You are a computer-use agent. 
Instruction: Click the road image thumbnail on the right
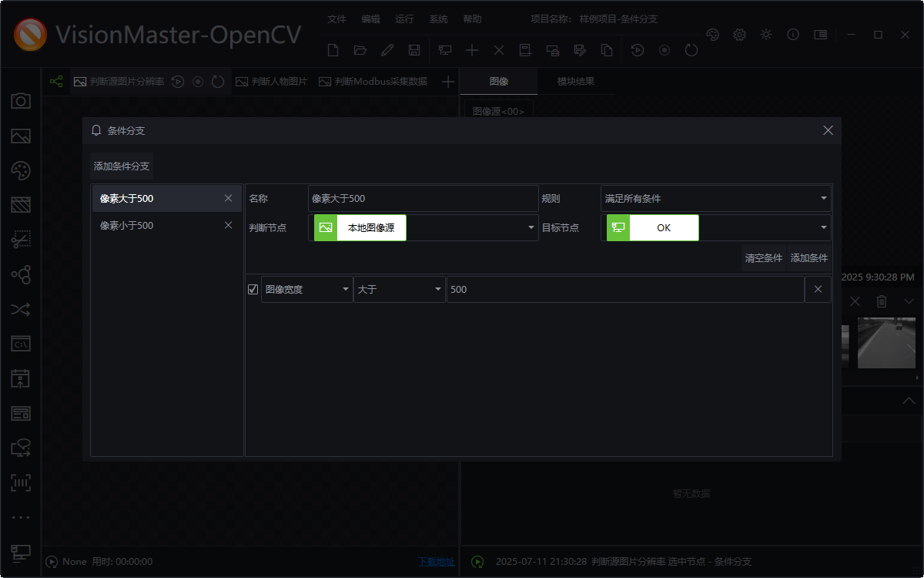click(886, 343)
